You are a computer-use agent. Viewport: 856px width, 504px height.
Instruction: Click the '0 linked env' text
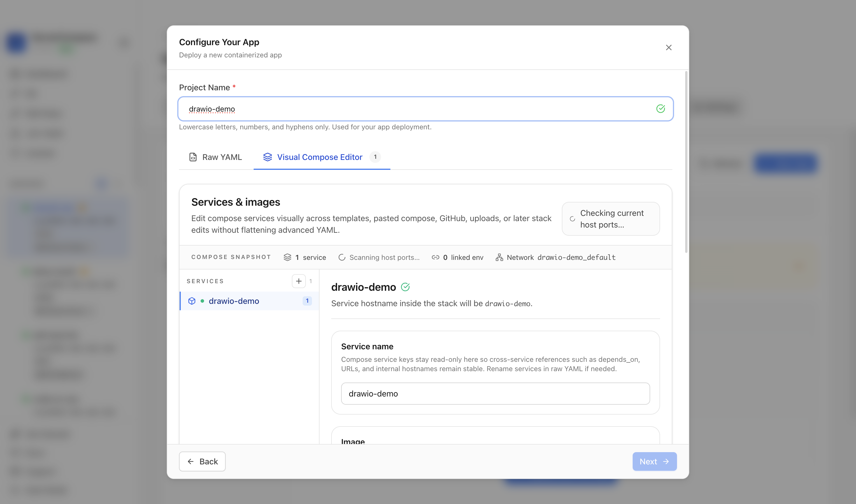click(x=463, y=258)
